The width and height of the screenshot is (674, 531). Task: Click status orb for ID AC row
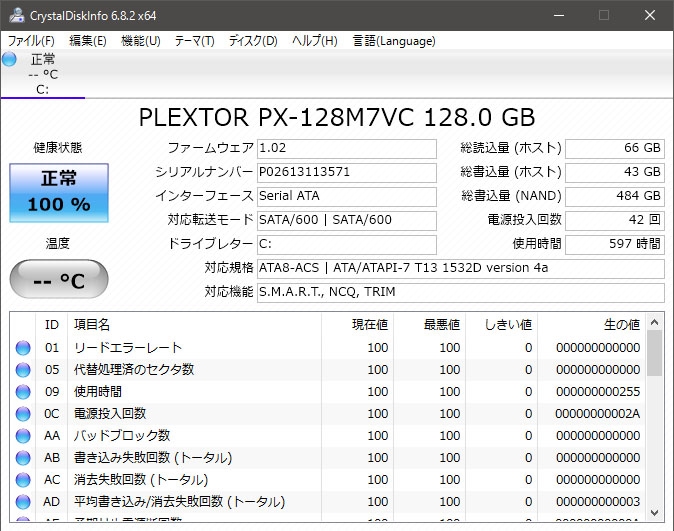(x=23, y=479)
